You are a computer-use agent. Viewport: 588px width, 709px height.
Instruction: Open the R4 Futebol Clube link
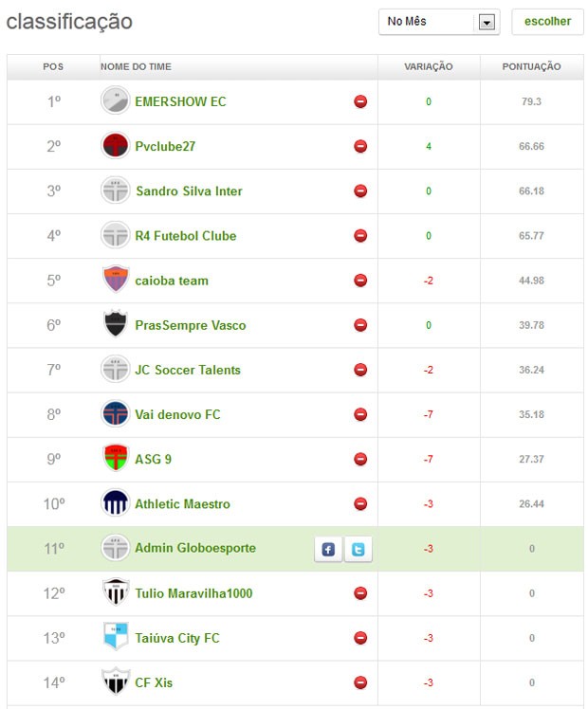(186, 236)
